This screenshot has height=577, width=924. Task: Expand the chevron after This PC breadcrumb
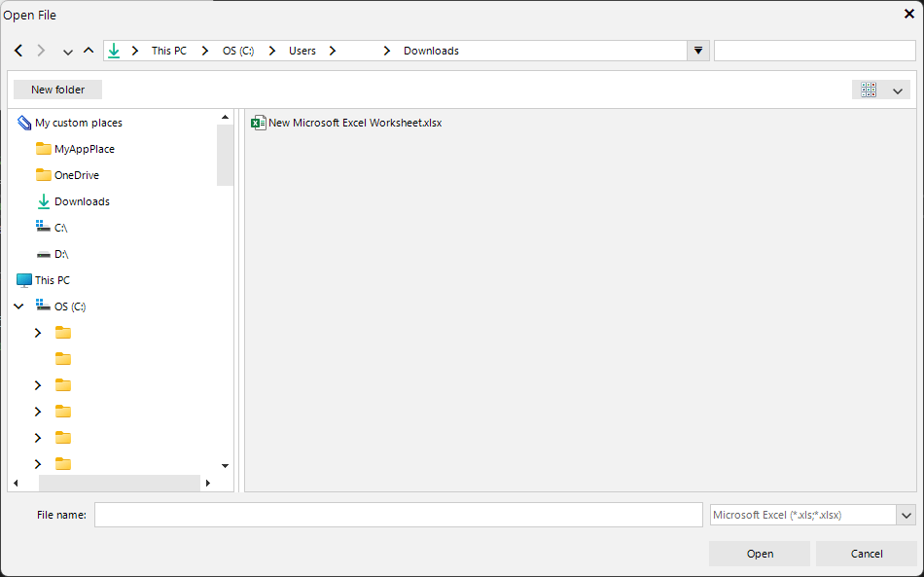[205, 51]
